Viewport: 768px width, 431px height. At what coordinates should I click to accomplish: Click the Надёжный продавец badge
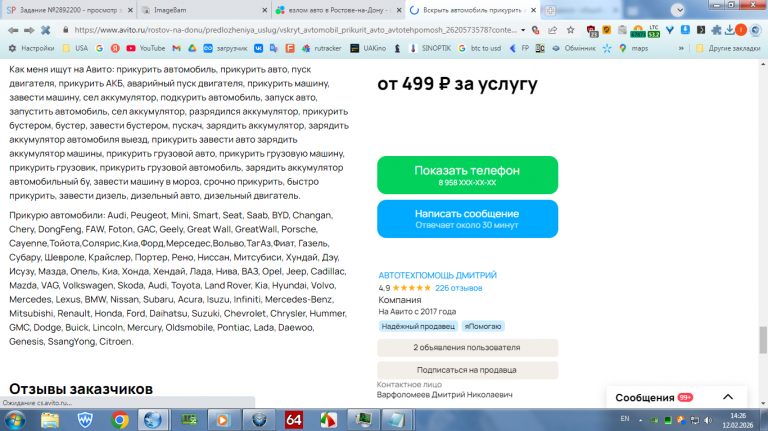coord(418,326)
